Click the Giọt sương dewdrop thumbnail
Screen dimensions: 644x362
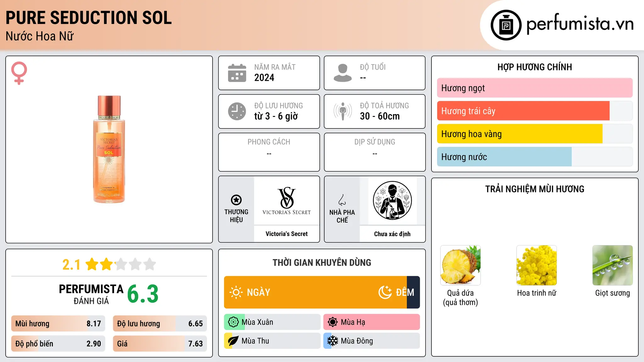[x=613, y=265]
